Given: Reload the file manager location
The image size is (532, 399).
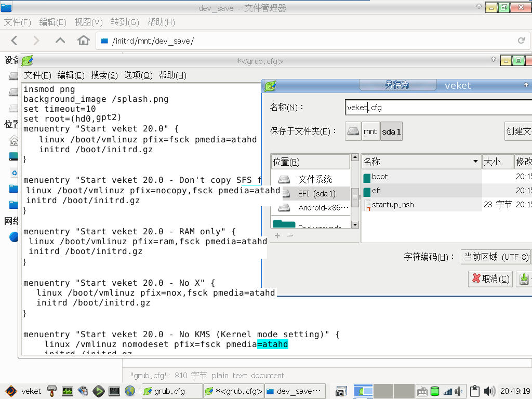Looking at the screenshot, I should pos(522,41).
